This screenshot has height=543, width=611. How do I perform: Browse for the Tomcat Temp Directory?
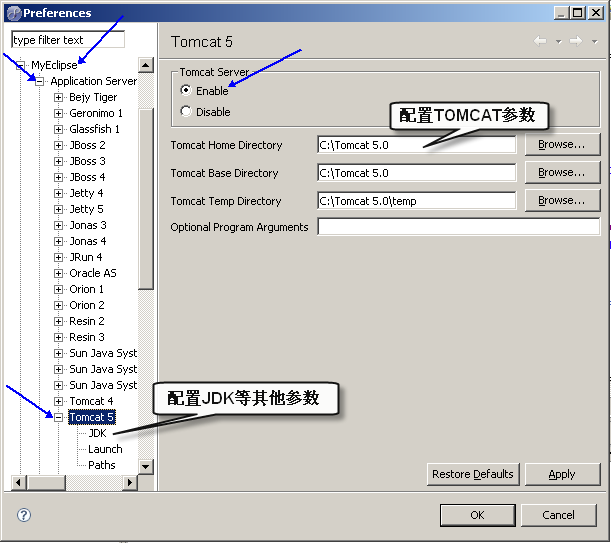coord(562,201)
